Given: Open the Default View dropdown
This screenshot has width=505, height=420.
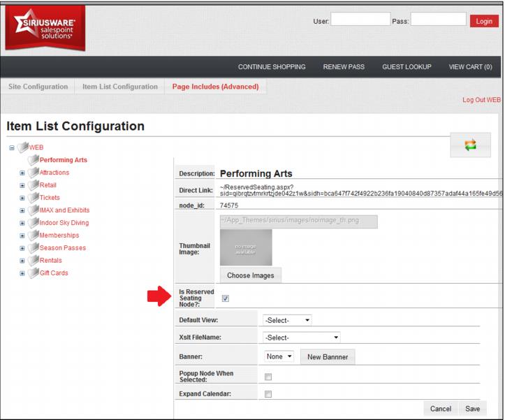Looking at the screenshot, I should pyautogui.click(x=287, y=320).
